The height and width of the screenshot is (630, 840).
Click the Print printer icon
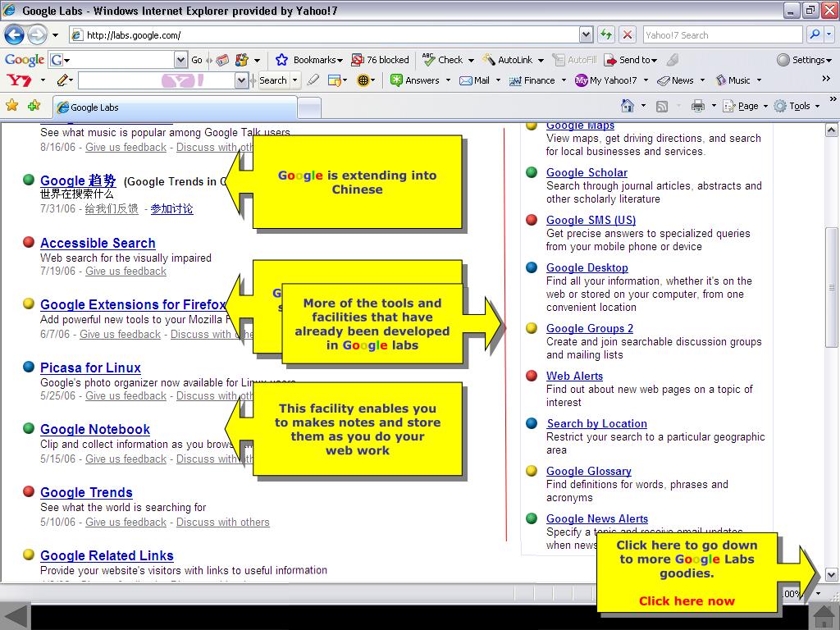pyautogui.click(x=697, y=106)
